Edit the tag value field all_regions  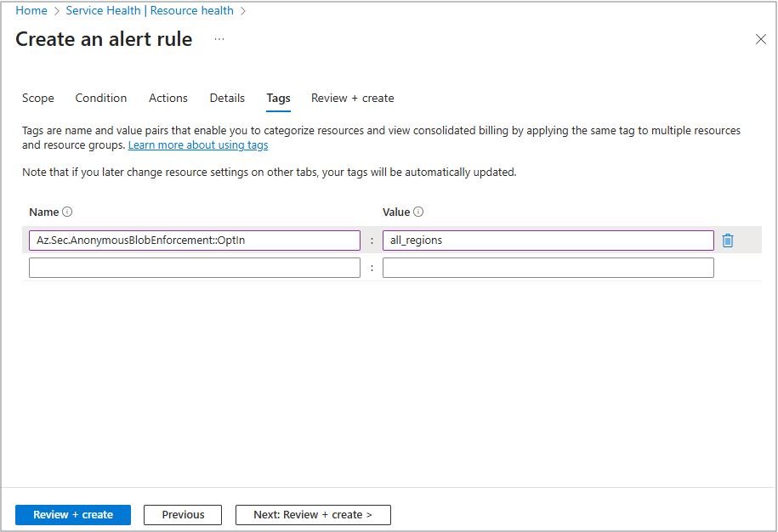tap(548, 241)
